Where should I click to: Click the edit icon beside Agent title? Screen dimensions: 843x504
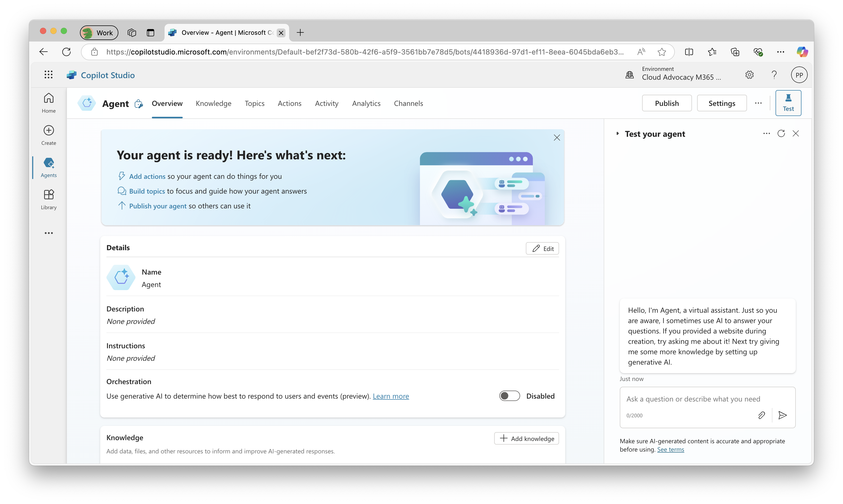[x=139, y=104]
